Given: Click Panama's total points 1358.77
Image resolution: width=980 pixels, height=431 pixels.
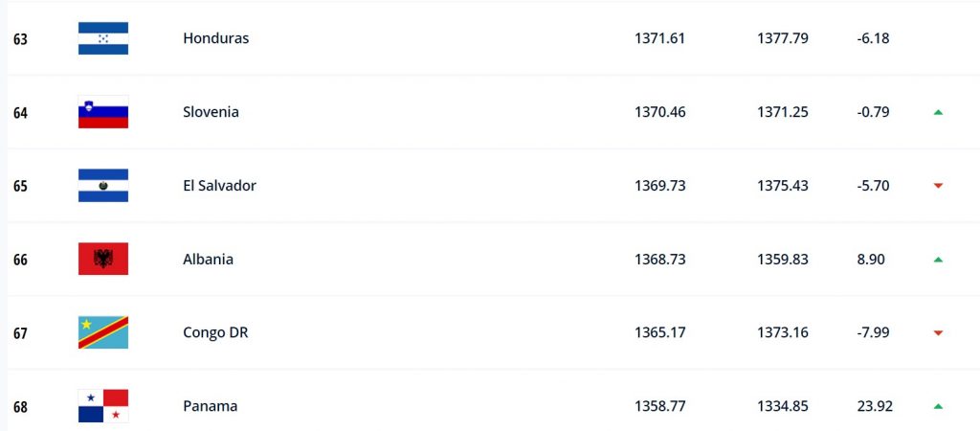Looking at the screenshot, I should [x=659, y=406].
